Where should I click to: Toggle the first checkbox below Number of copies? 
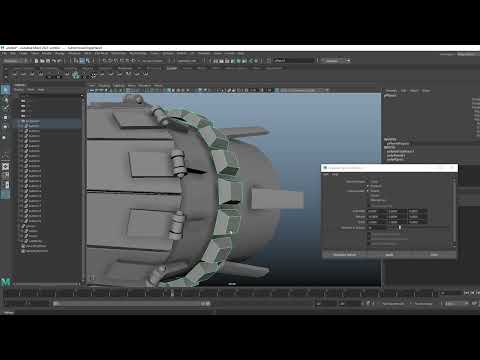pyautogui.click(x=369, y=234)
